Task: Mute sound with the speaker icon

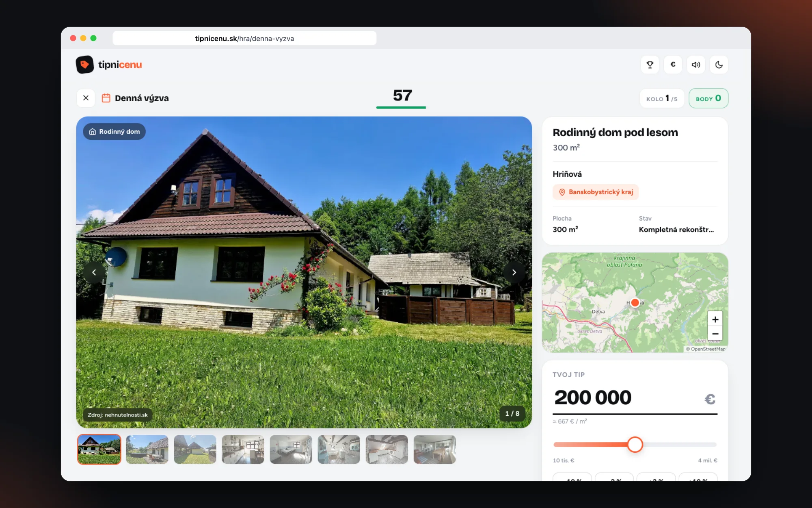Action: [x=696, y=65]
